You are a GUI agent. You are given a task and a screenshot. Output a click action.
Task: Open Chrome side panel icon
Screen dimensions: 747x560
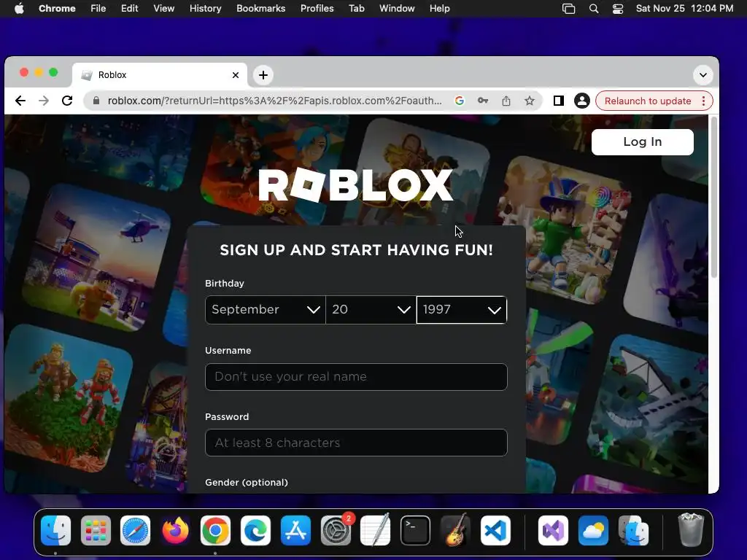click(x=558, y=101)
